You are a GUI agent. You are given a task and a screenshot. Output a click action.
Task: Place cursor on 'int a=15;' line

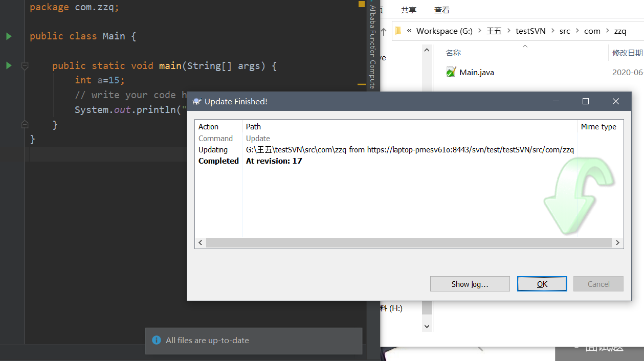[x=100, y=80]
